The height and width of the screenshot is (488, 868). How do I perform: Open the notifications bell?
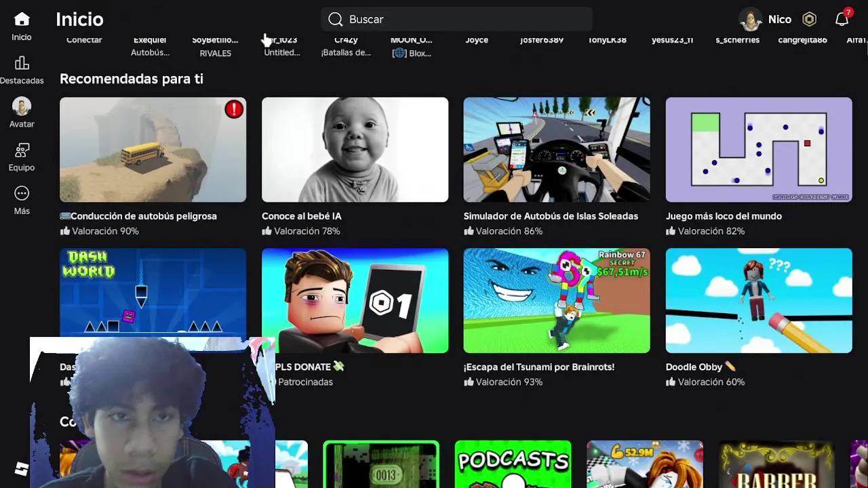(842, 19)
